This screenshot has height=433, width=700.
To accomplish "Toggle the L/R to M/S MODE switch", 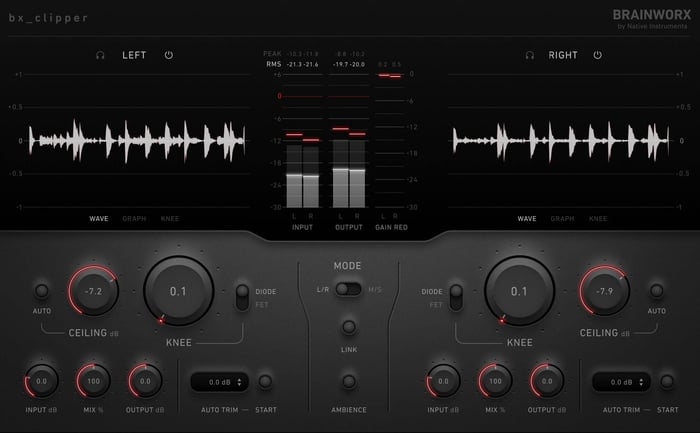I will click(348, 289).
